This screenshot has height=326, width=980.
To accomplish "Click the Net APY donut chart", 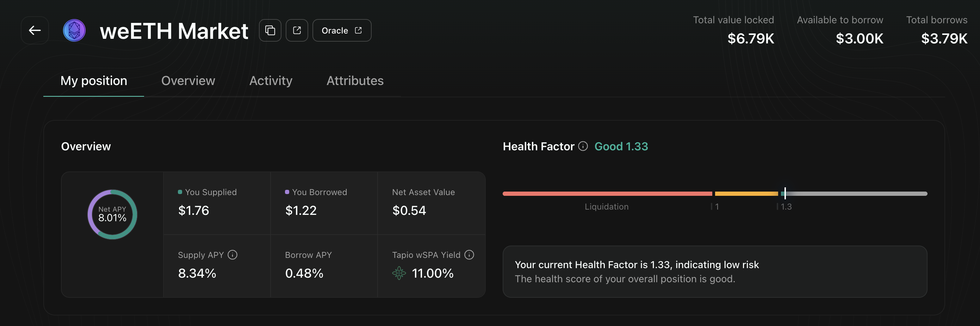I will [x=112, y=215].
